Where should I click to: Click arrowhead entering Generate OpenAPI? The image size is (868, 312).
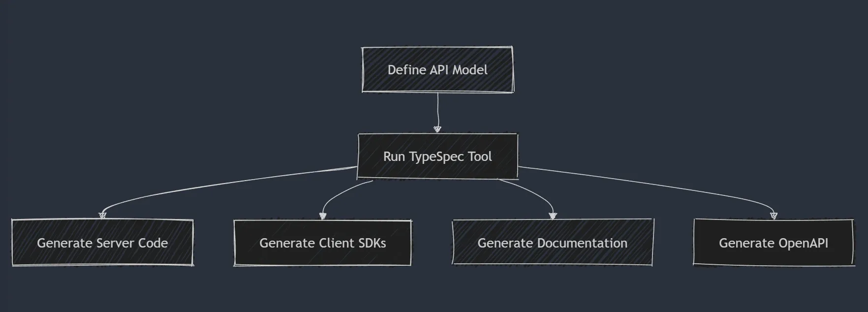[774, 216]
